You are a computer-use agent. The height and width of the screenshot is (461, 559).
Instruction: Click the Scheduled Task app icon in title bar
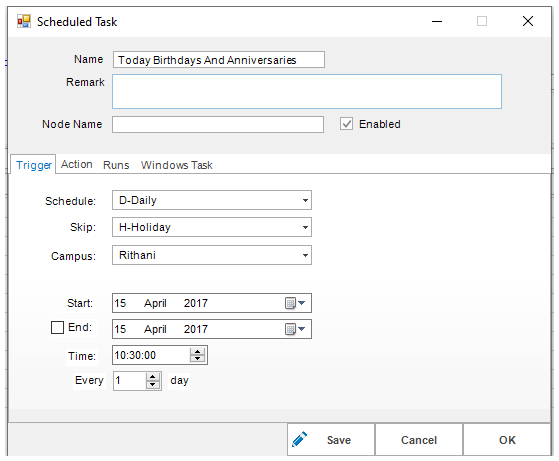[24, 21]
